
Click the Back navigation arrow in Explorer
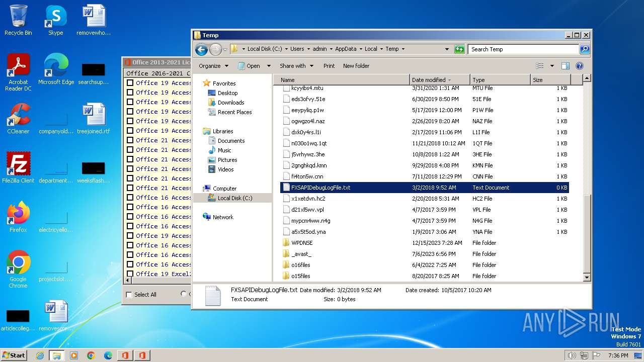click(x=201, y=49)
